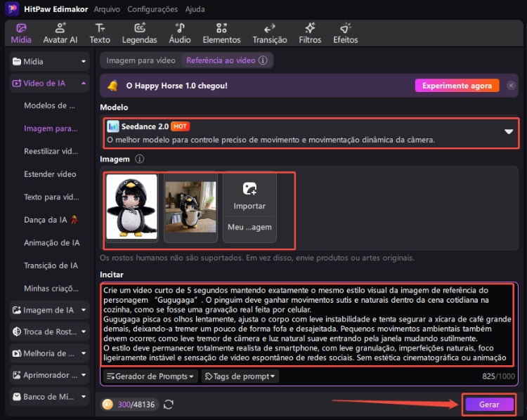Select Transição de IA sidebar item

[51, 265]
